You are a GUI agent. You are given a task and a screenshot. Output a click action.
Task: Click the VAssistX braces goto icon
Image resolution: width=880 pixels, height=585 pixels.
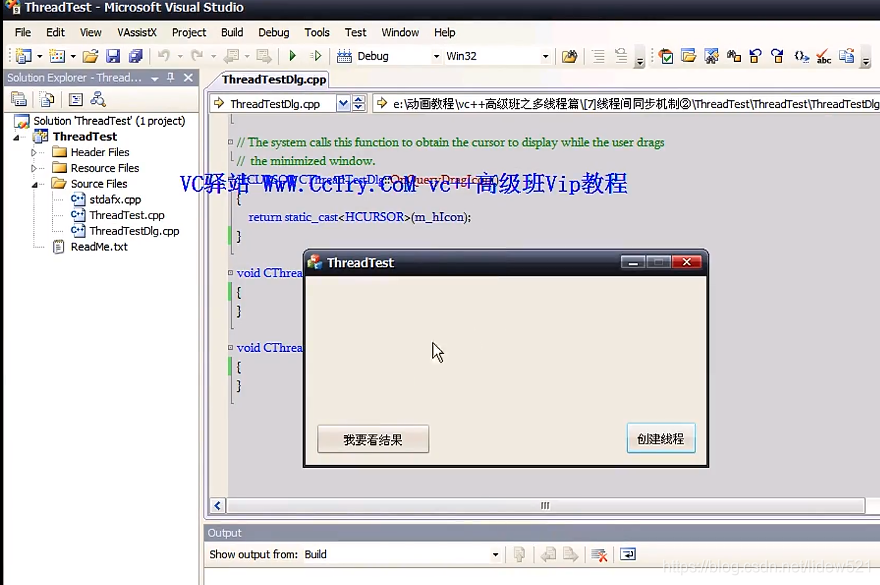tap(801, 56)
